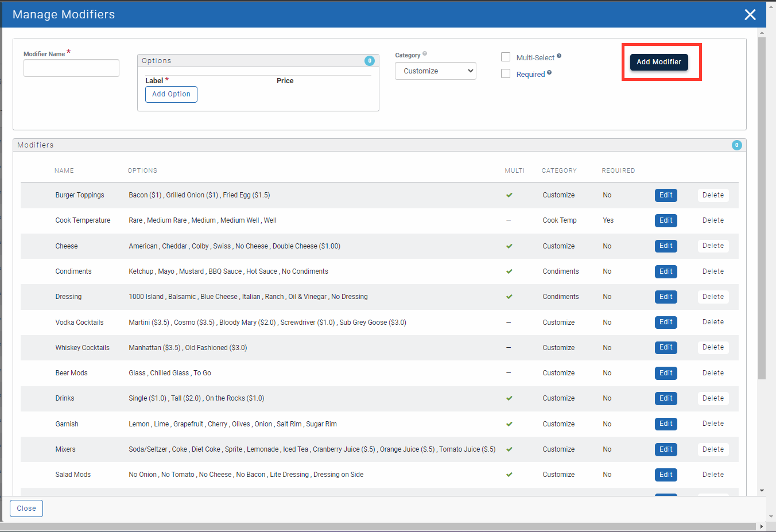Viewport: 776px width, 532px height.
Task: Click the Multi-Select info icon
Action: pos(559,56)
